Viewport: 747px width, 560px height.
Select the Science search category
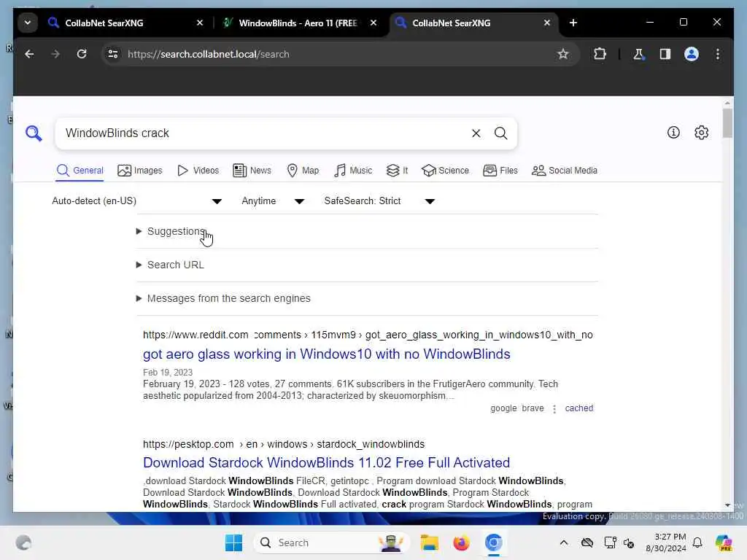coord(446,171)
